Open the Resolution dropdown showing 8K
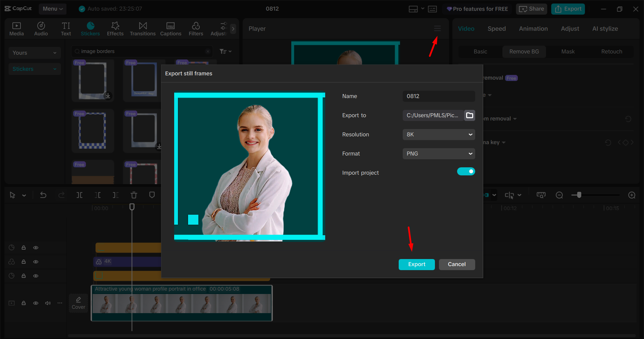 click(438, 134)
